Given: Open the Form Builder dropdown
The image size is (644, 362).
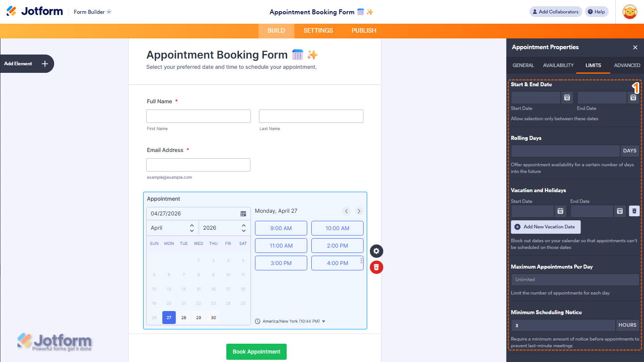Looking at the screenshot, I should (92, 12).
